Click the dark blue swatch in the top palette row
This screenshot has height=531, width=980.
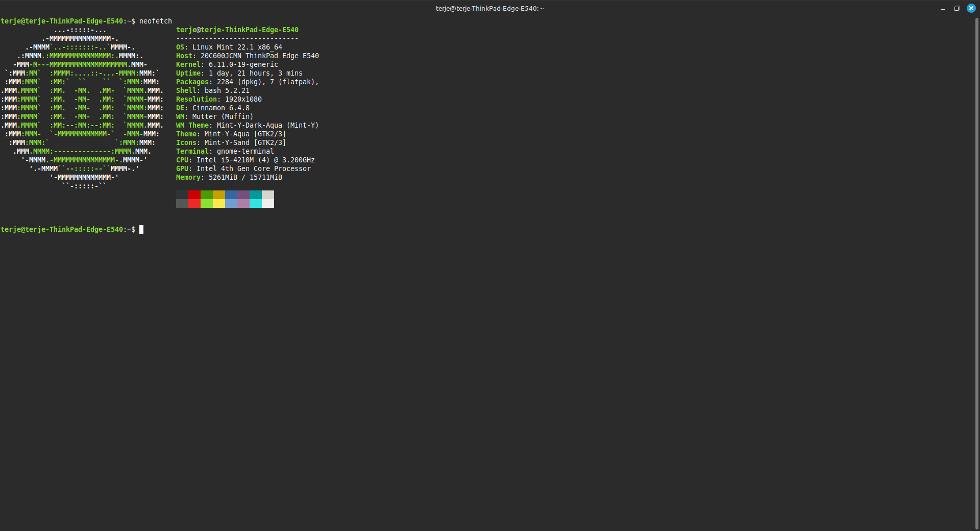[231, 195]
